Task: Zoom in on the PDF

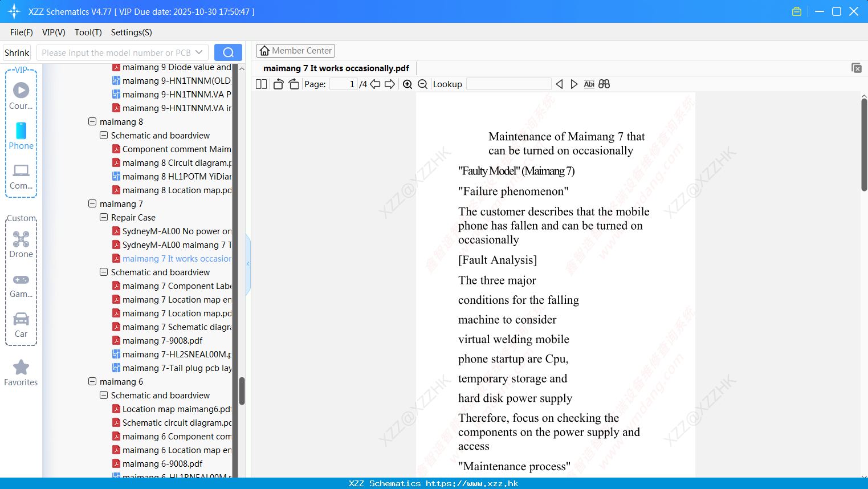Action: point(407,84)
